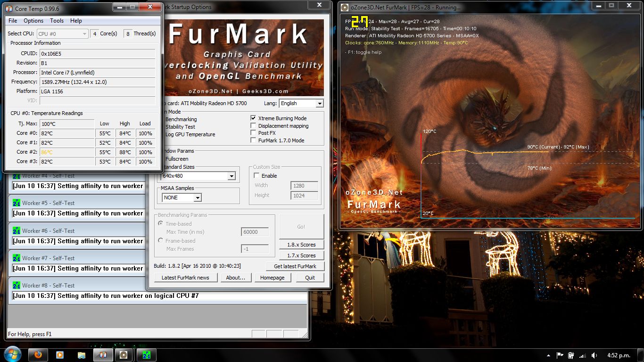This screenshot has width=644, height=362.
Task: Click the Platform LGA 1156 field
Action: pyautogui.click(x=97, y=91)
